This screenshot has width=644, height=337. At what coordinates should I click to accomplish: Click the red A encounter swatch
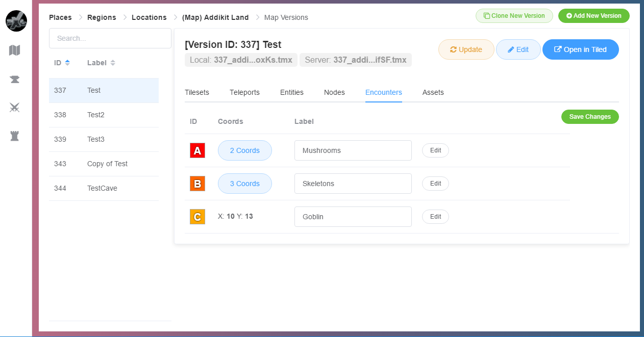point(197,150)
